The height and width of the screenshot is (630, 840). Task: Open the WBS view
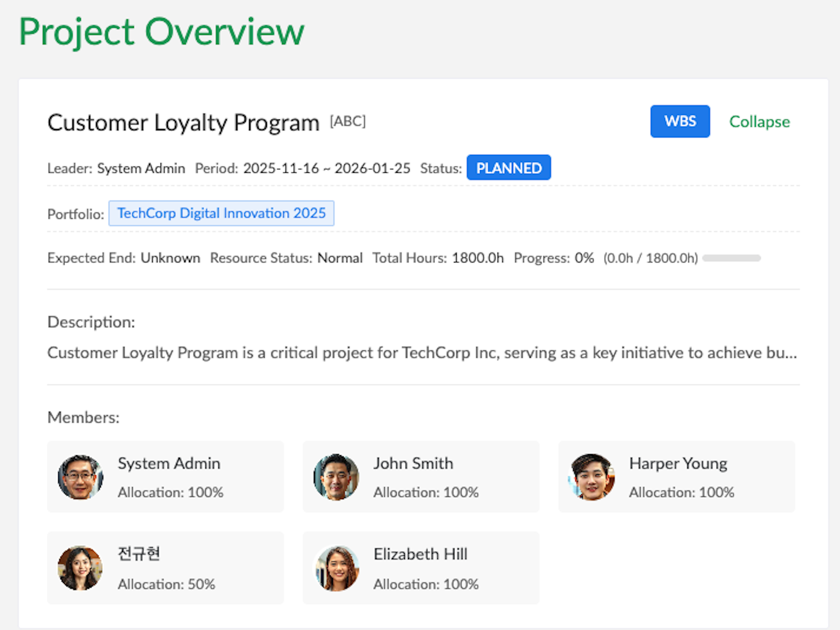[680, 121]
